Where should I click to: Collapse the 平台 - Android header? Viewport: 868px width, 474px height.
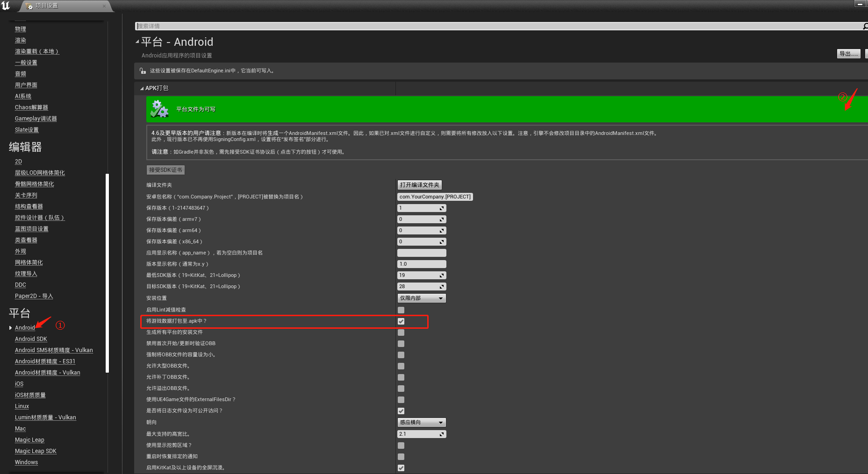[137, 42]
